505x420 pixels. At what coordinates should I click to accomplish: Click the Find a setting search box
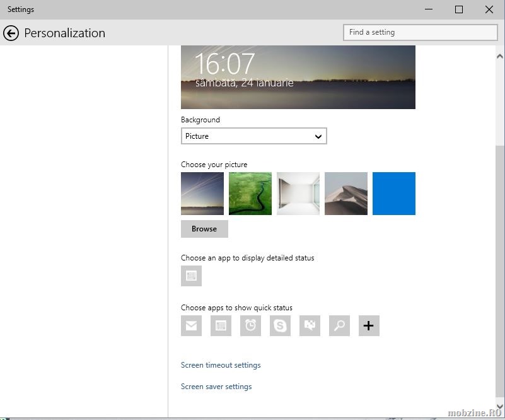(x=421, y=32)
